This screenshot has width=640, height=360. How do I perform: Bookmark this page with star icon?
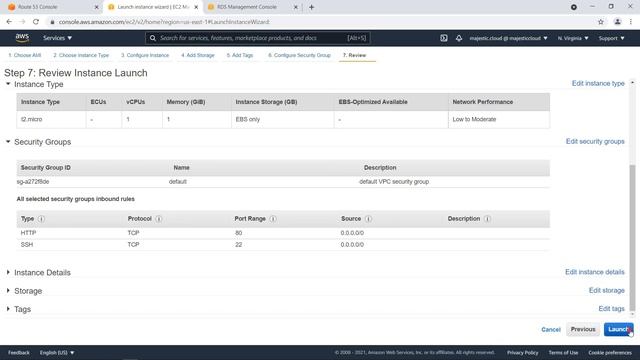point(601,22)
